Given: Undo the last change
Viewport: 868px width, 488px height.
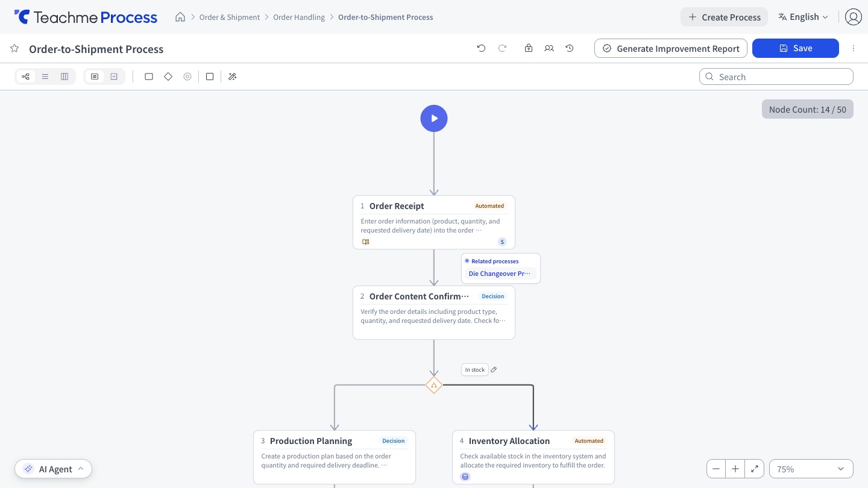Looking at the screenshot, I should pyautogui.click(x=481, y=48).
